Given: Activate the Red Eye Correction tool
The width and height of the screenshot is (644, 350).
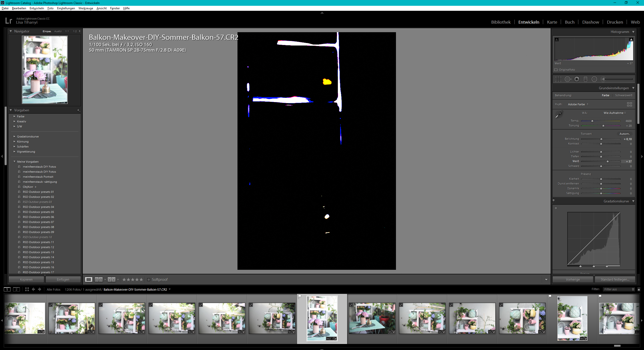Looking at the screenshot, I should pyautogui.click(x=577, y=79).
